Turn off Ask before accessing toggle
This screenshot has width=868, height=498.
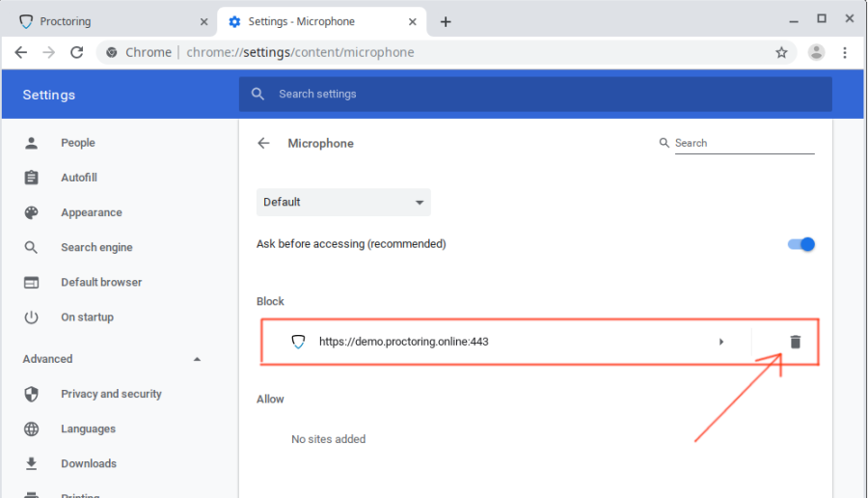801,244
